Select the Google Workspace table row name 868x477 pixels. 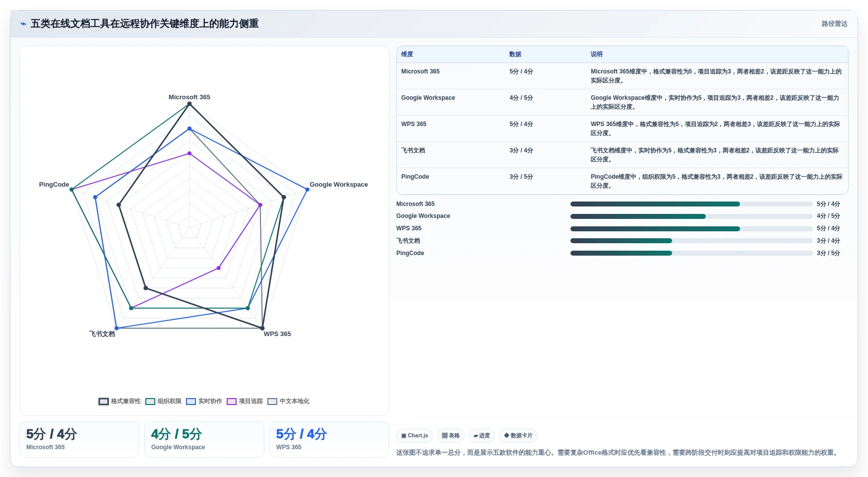[x=428, y=98]
